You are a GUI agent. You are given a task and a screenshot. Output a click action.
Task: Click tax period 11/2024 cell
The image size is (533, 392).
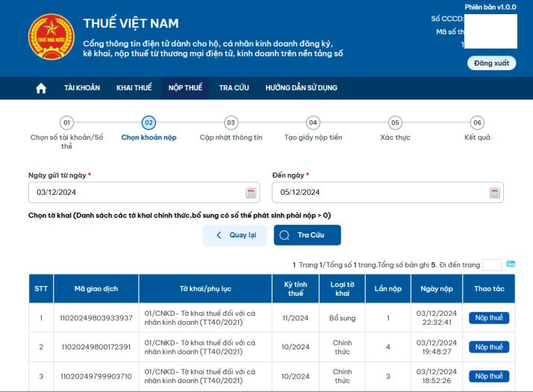[x=296, y=318]
